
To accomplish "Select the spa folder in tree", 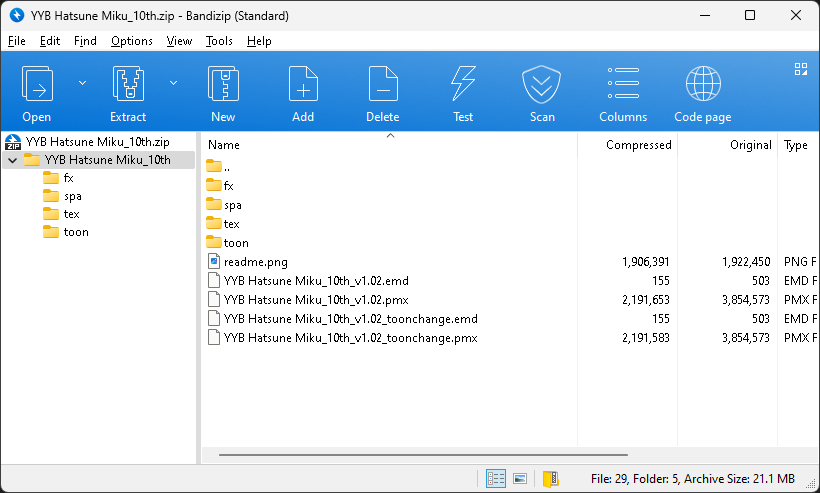I will [73, 196].
